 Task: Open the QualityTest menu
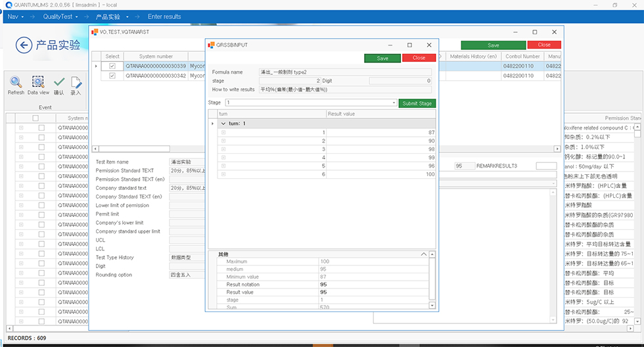click(61, 16)
